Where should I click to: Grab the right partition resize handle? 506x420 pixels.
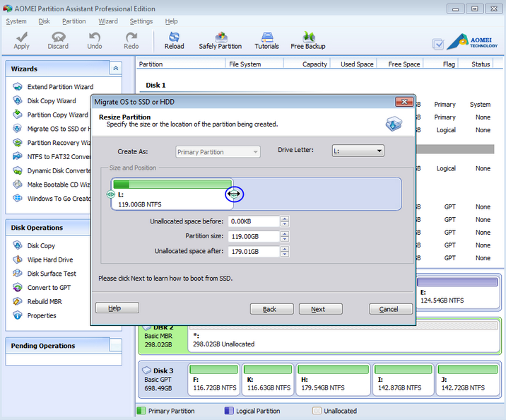click(x=234, y=194)
